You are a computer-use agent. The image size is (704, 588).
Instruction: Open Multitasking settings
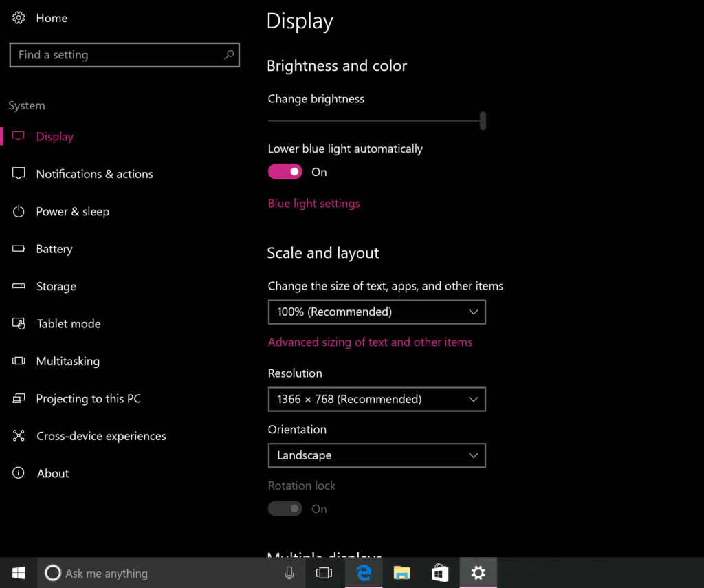tap(68, 361)
